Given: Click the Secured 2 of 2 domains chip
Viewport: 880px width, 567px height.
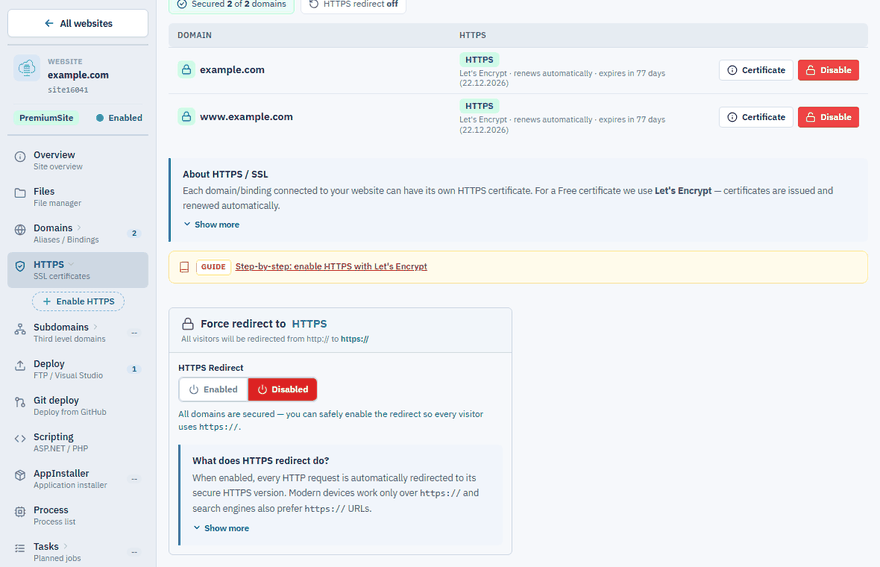Looking at the screenshot, I should (x=231, y=4).
